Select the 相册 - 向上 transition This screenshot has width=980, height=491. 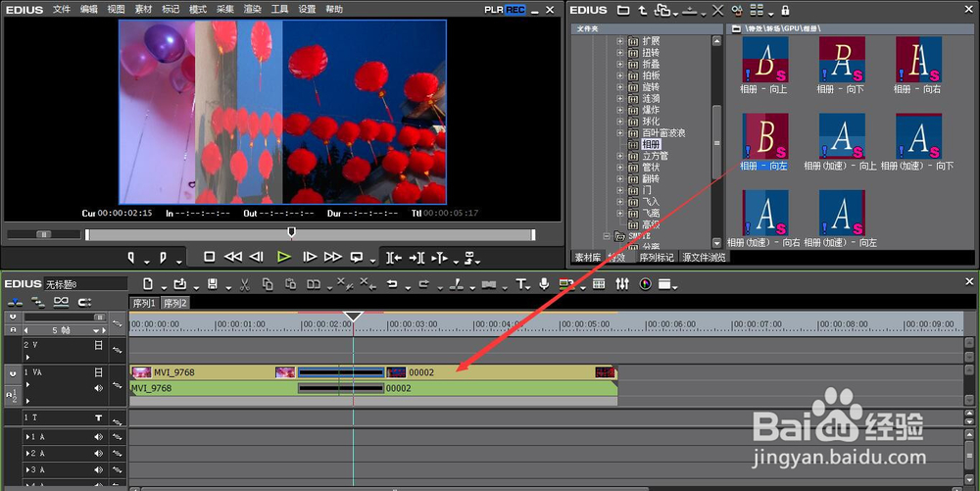pyautogui.click(x=763, y=66)
